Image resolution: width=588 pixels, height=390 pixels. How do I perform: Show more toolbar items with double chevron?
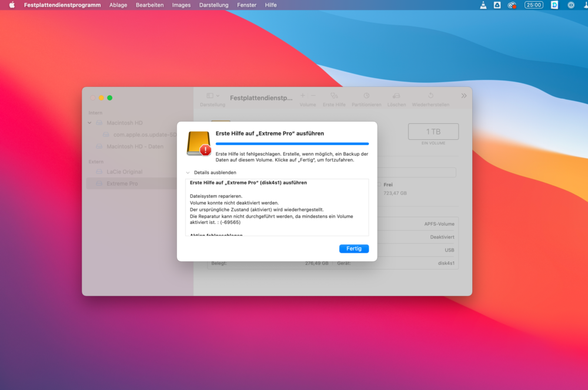point(464,96)
